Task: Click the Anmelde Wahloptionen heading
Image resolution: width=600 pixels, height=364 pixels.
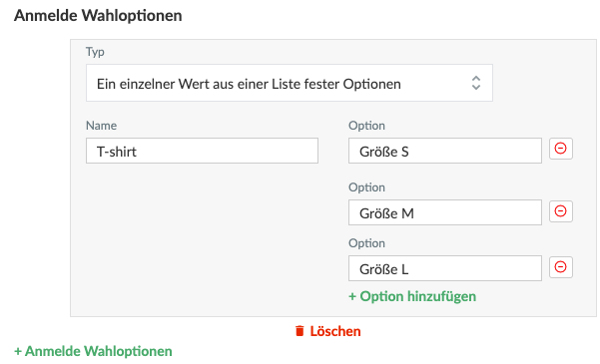Action: pyautogui.click(x=98, y=16)
